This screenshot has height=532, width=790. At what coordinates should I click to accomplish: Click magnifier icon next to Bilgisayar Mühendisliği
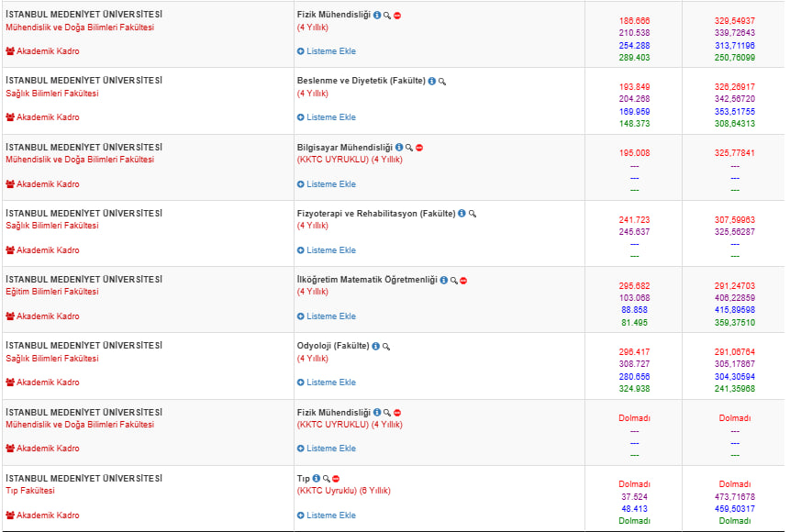(x=409, y=148)
